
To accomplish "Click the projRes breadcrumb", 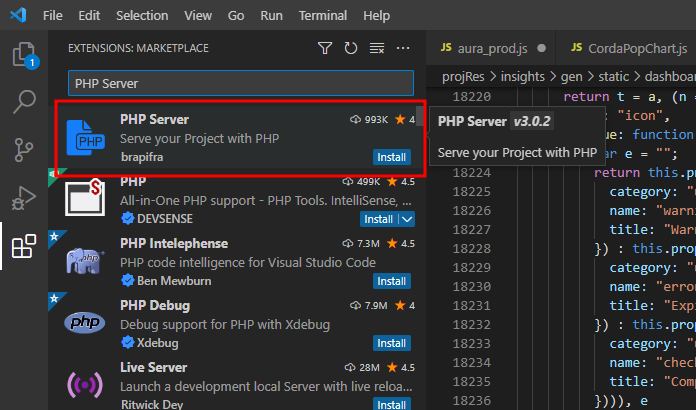I will [463, 77].
